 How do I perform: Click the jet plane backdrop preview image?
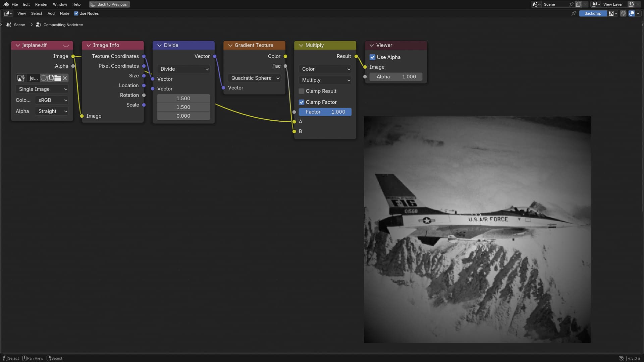[x=477, y=230]
